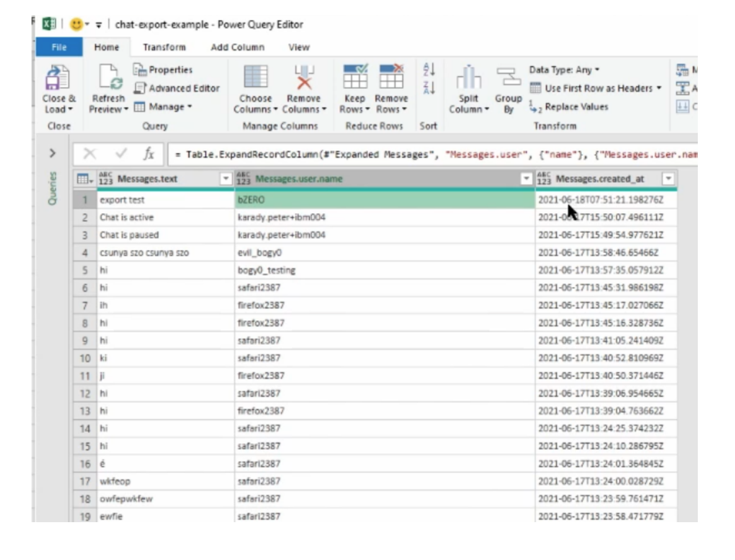Click the fx formula icon
The height and width of the screenshot is (560, 735).
tap(149, 153)
